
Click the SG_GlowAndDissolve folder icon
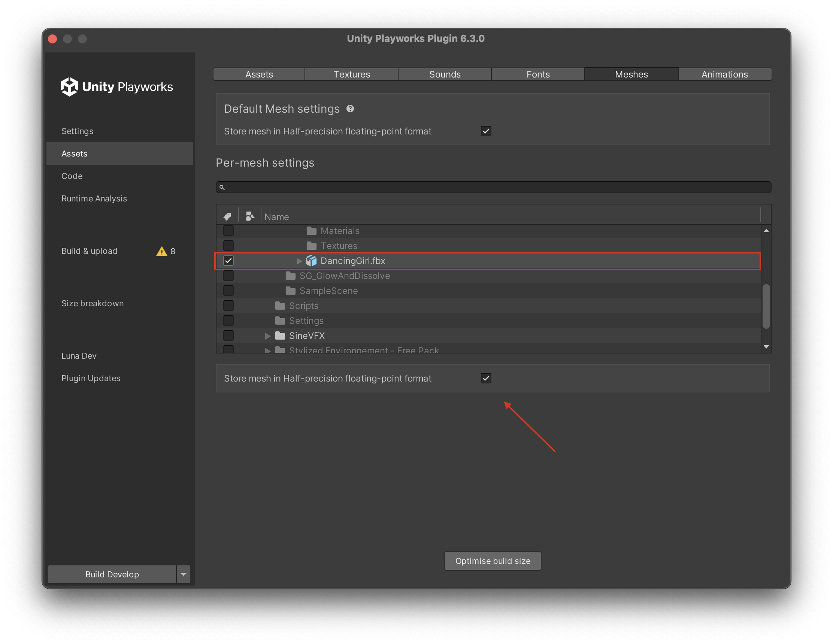(x=291, y=276)
